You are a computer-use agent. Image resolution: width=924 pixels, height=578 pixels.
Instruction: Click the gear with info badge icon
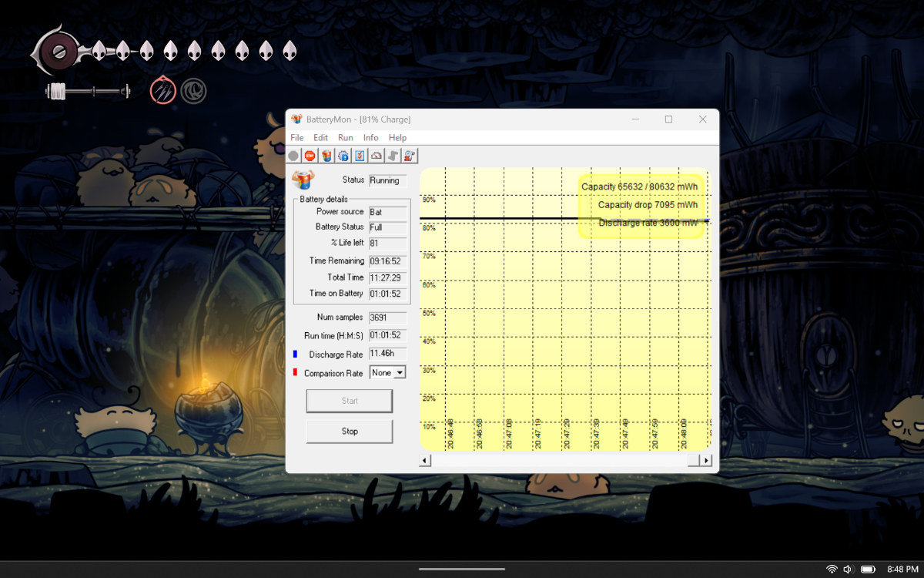coord(343,156)
